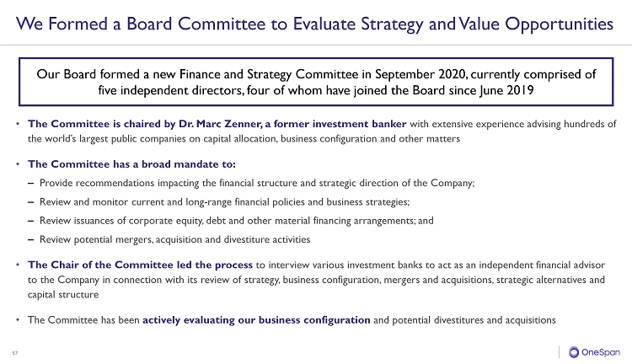This screenshot has width=632, height=364.
Task: Click the bold 'actively evaluating our business configuration' phrase
Action: pyautogui.click(x=256, y=320)
